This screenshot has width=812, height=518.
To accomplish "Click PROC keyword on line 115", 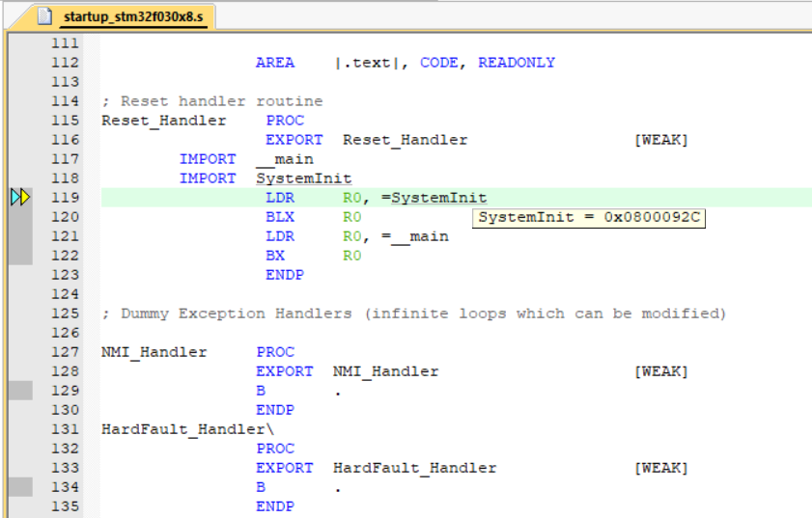I will (285, 121).
